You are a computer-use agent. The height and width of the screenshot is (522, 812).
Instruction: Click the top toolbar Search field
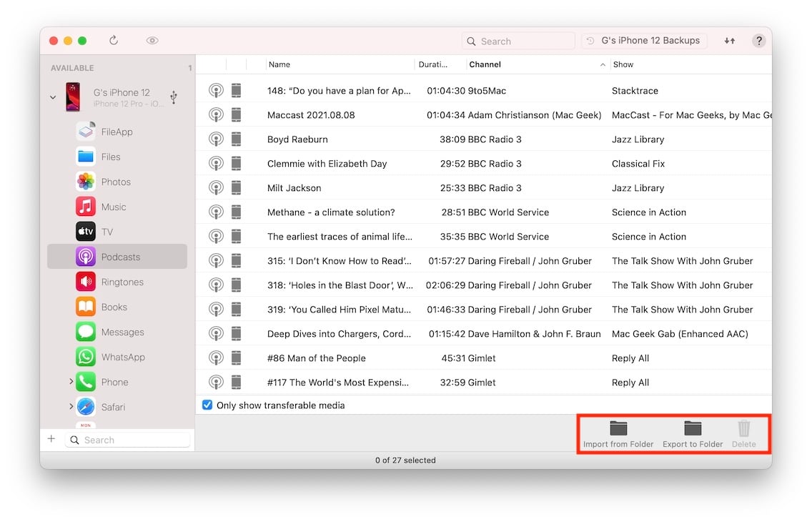pos(518,41)
